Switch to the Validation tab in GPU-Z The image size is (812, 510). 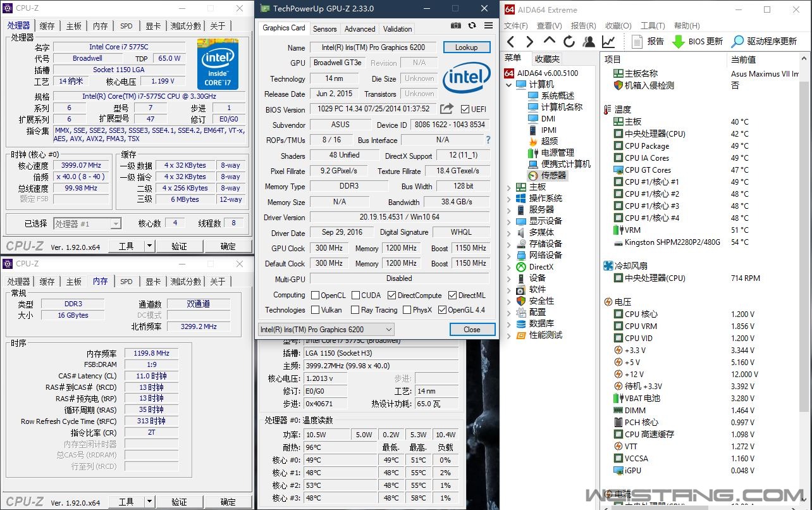coord(397,29)
